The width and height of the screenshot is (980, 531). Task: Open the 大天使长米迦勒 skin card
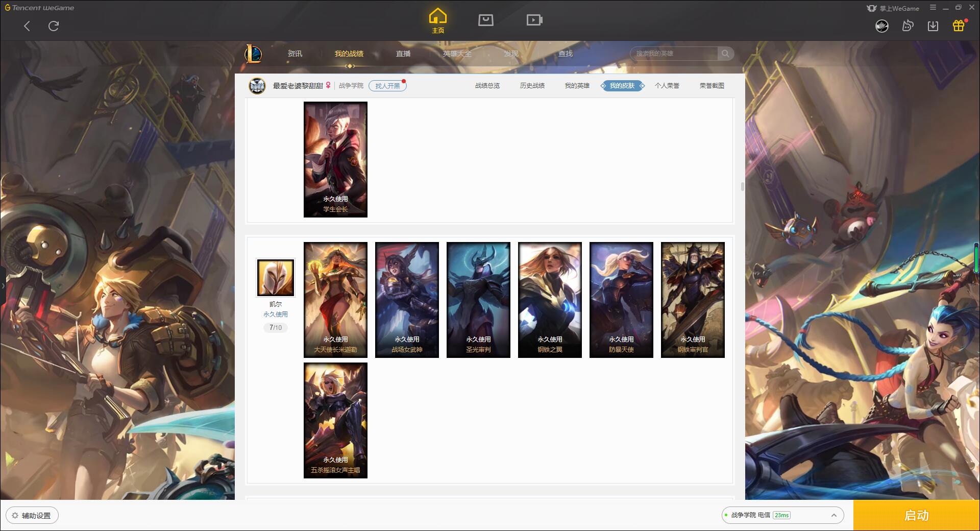coord(335,300)
